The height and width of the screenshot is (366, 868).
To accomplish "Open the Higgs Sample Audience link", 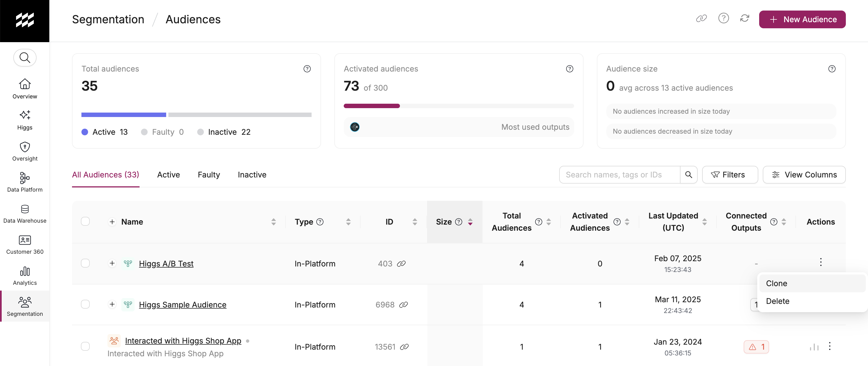I will pos(183,305).
